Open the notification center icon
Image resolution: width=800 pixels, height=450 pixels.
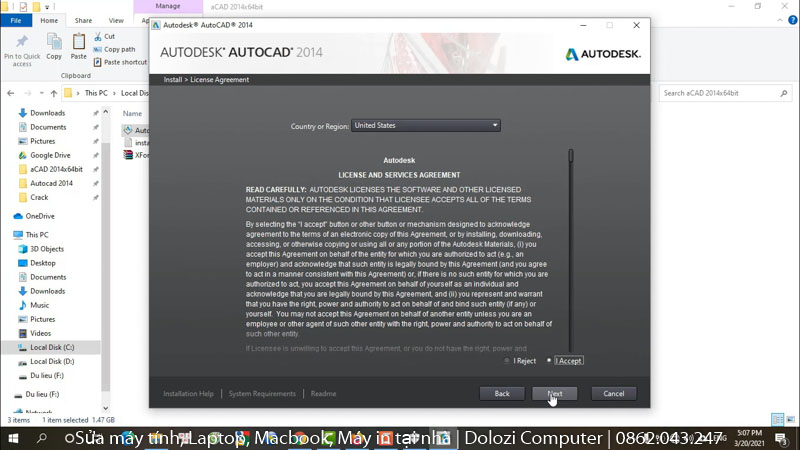[781, 438]
